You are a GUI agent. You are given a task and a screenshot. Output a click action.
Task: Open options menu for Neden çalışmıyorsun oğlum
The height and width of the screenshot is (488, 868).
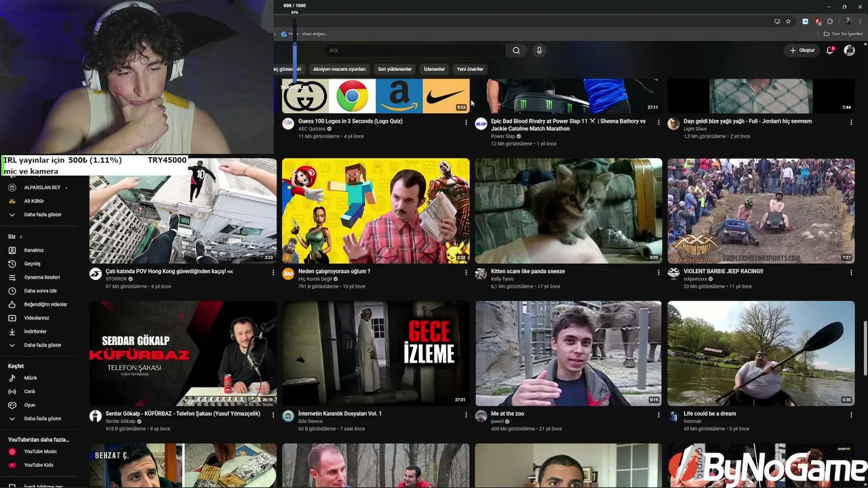pos(466,272)
